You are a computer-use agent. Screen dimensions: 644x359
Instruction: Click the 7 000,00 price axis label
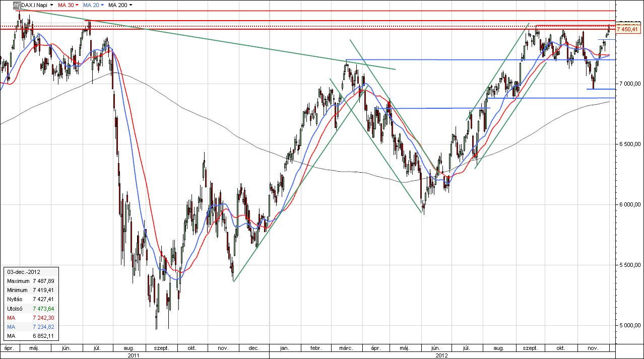(x=630, y=84)
